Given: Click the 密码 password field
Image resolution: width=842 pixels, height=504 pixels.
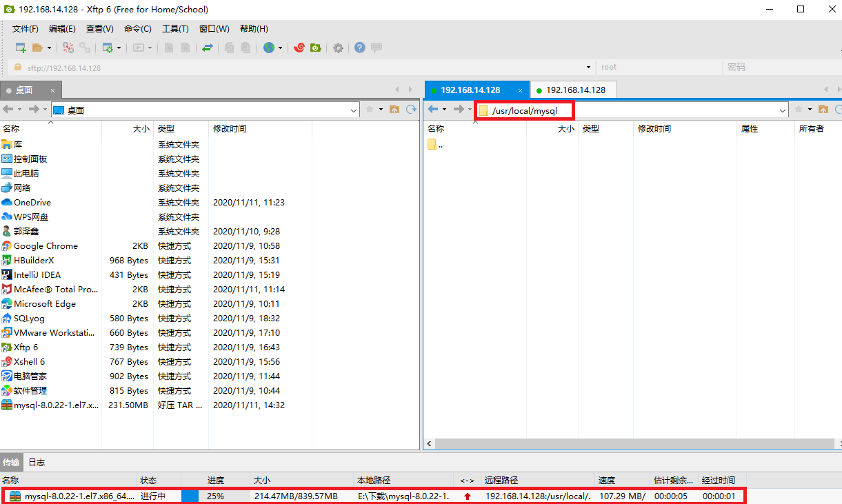Looking at the screenshot, I should 782,67.
